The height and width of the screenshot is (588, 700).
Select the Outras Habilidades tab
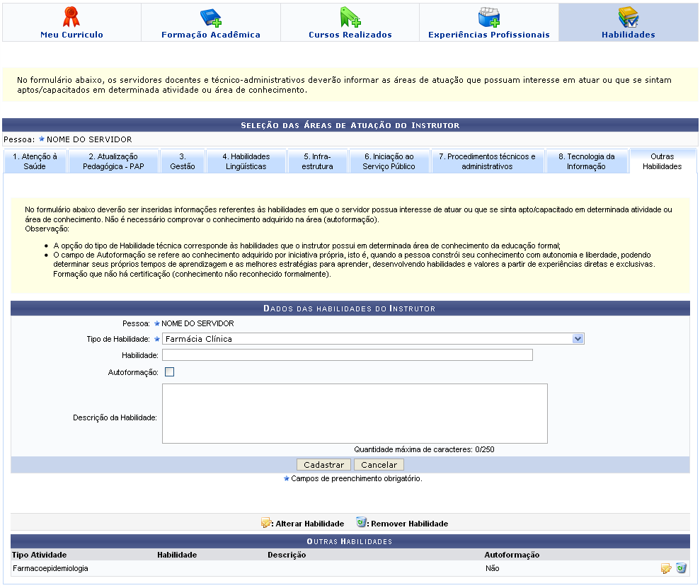662,161
